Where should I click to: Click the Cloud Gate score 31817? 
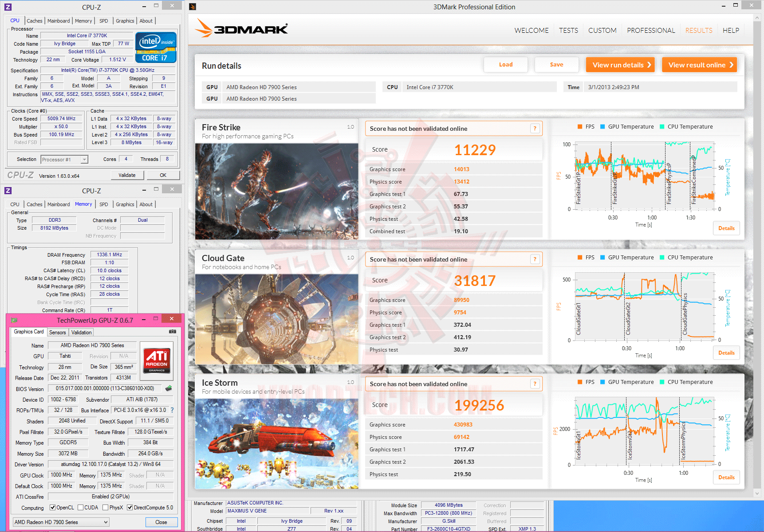click(475, 281)
